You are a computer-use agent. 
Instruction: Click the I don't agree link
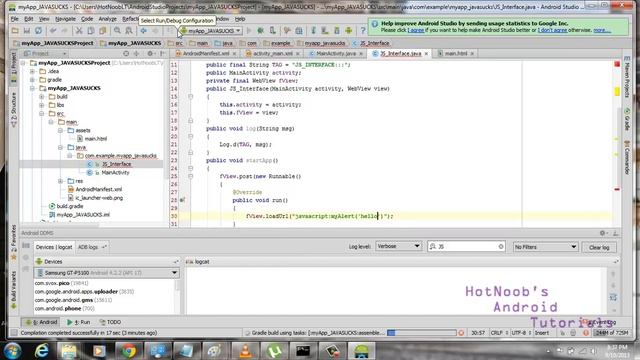pyautogui.click(x=552, y=30)
